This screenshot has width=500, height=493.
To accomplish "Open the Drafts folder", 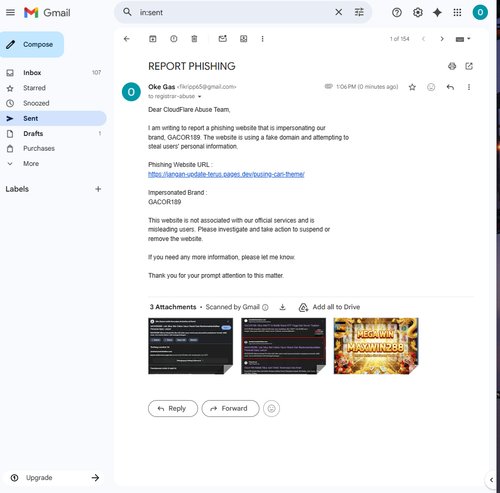I will (x=53, y=134).
